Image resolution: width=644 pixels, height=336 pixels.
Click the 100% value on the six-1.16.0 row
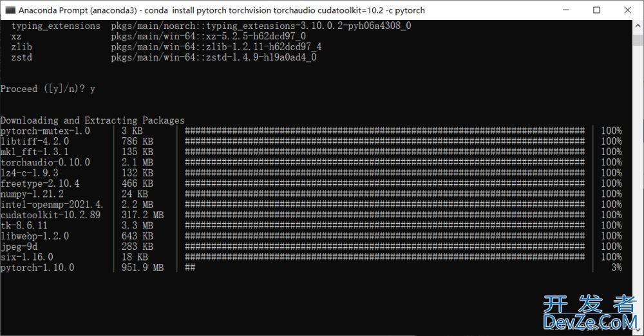pos(612,257)
